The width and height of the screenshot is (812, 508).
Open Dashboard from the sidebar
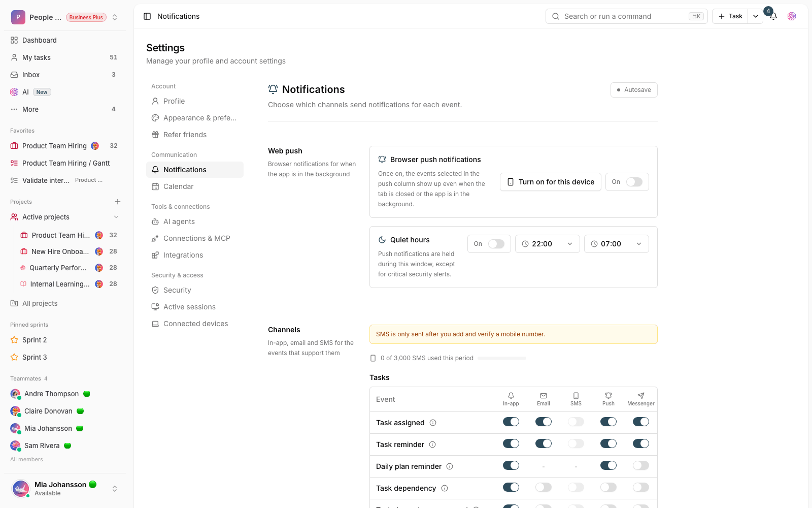pos(65,40)
